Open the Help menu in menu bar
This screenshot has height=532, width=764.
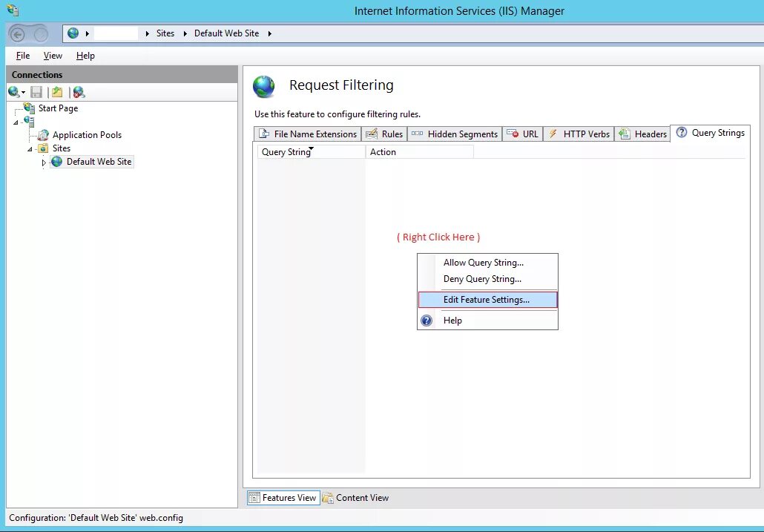[85, 56]
